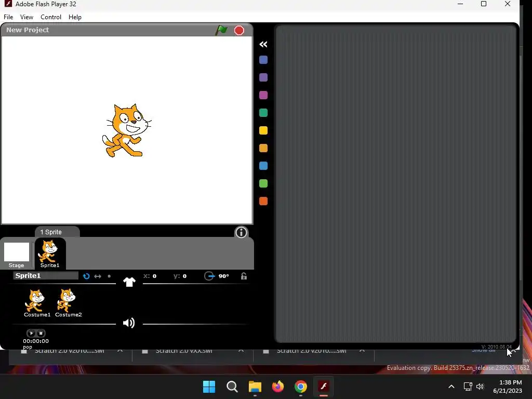
Task: Open taskbar Search
Action: (232, 387)
